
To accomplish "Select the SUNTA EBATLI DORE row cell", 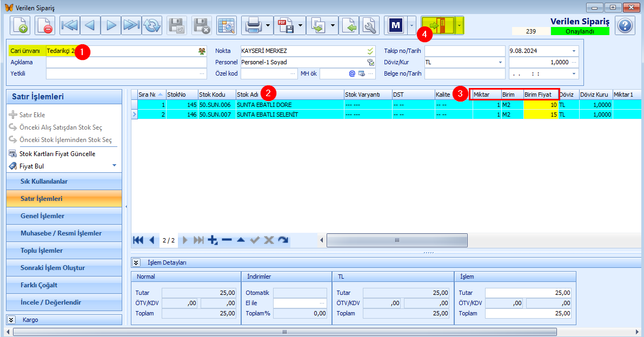I will tap(290, 105).
